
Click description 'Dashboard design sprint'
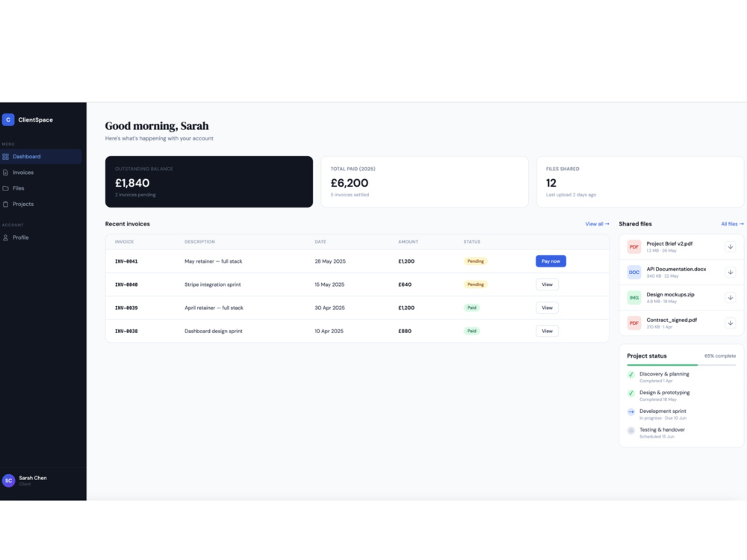point(214,332)
